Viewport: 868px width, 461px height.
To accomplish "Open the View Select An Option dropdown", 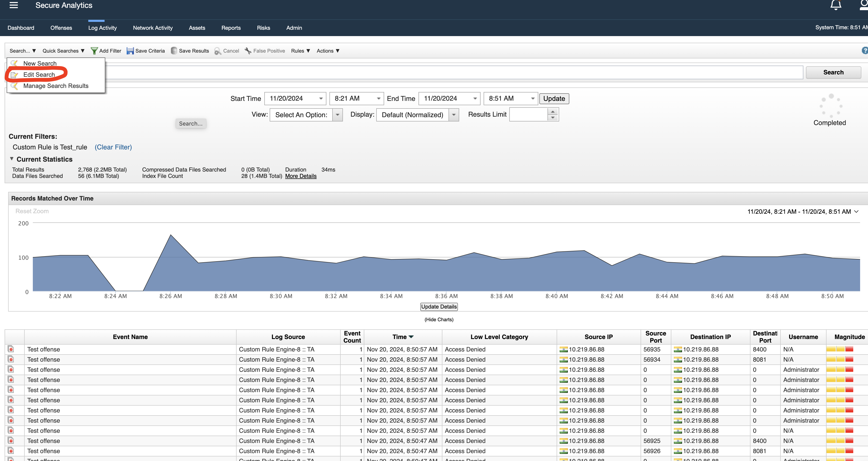I will click(x=337, y=115).
